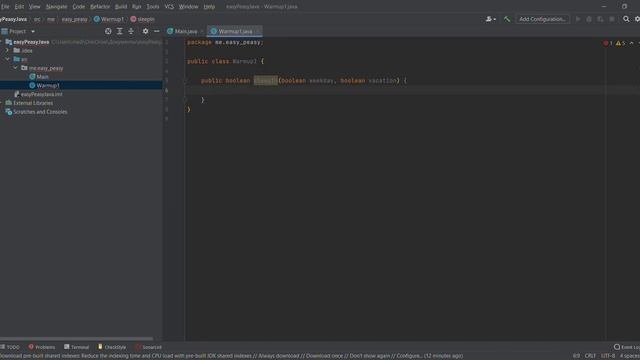Click the 'package me.easy_peasy;' code line
This screenshot has height=360, width=640.
click(x=225, y=42)
